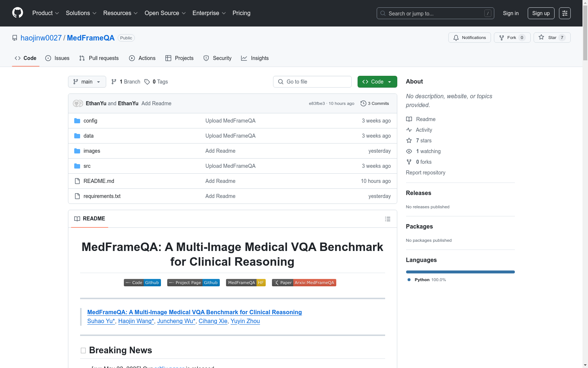This screenshot has height=368, width=588.
Task: Click the MedFrameQA HF badge
Action: [x=246, y=283]
